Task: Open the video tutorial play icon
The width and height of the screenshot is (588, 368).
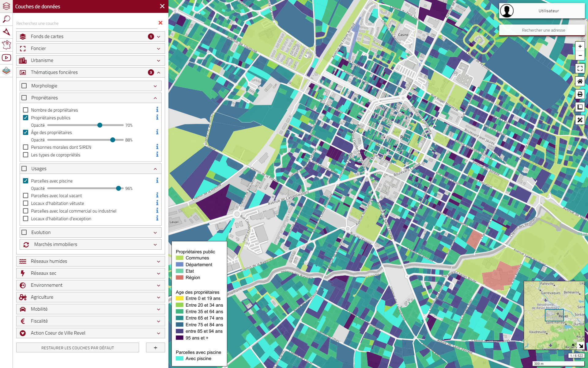Action: pyautogui.click(x=6, y=58)
